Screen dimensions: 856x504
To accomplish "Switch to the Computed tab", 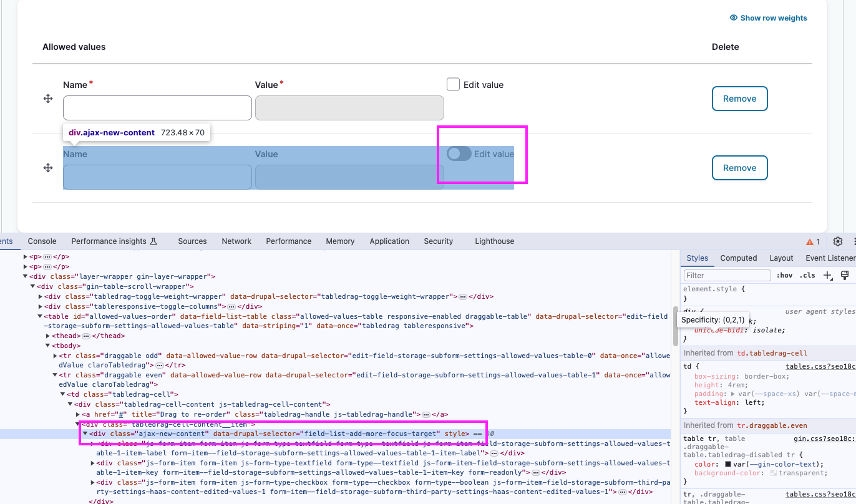I will coord(738,258).
